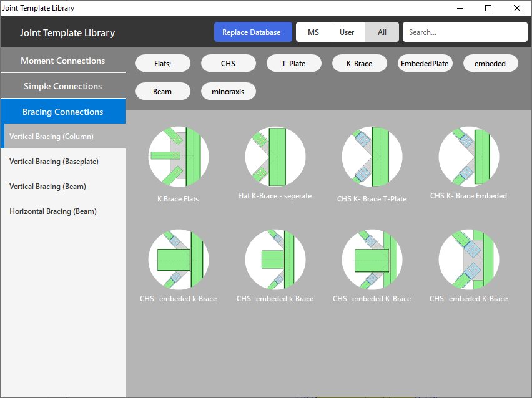The image size is (532, 398).
Task: Collapse the Bracing Connections section
Action: pyautogui.click(x=62, y=111)
